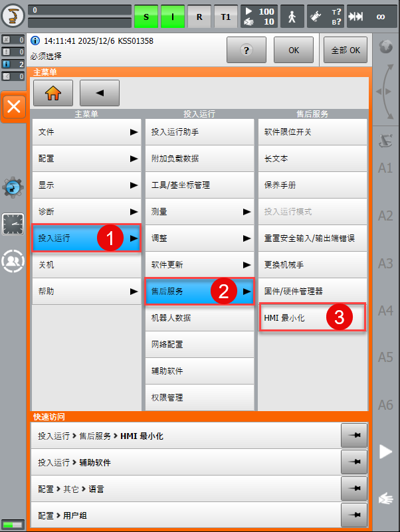Click the program override 100 speed control

(x=258, y=16)
